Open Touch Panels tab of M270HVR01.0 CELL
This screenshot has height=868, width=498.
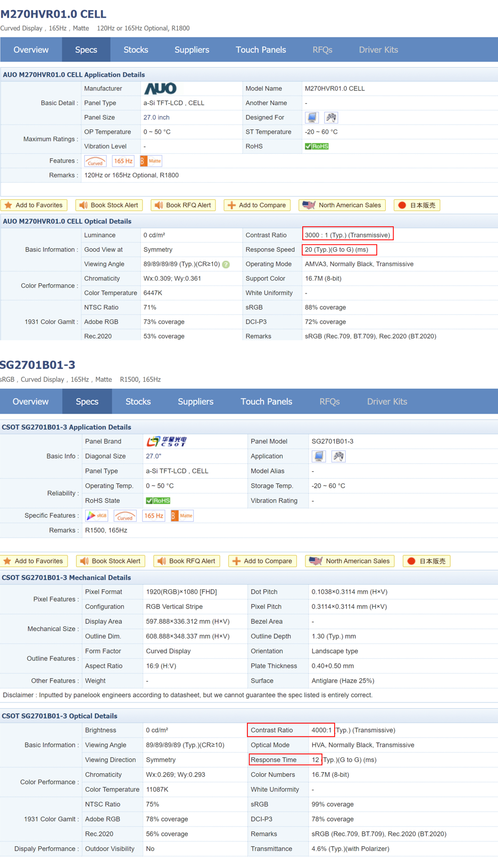261,50
